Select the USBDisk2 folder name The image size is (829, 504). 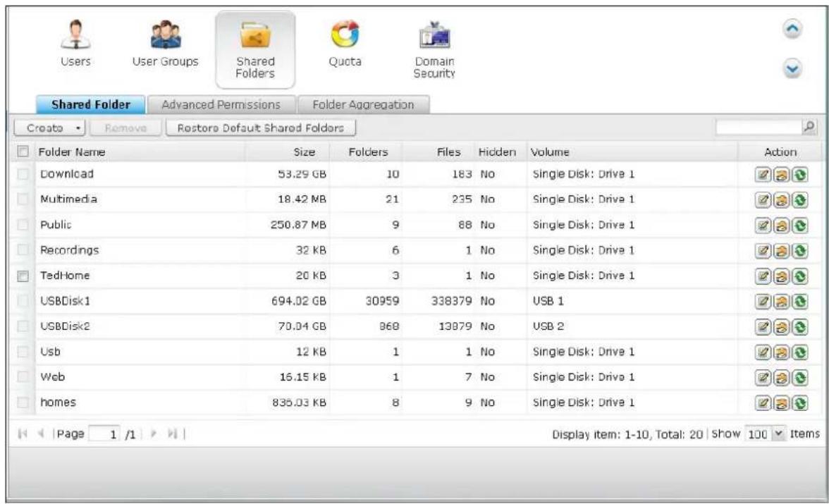click(65, 326)
